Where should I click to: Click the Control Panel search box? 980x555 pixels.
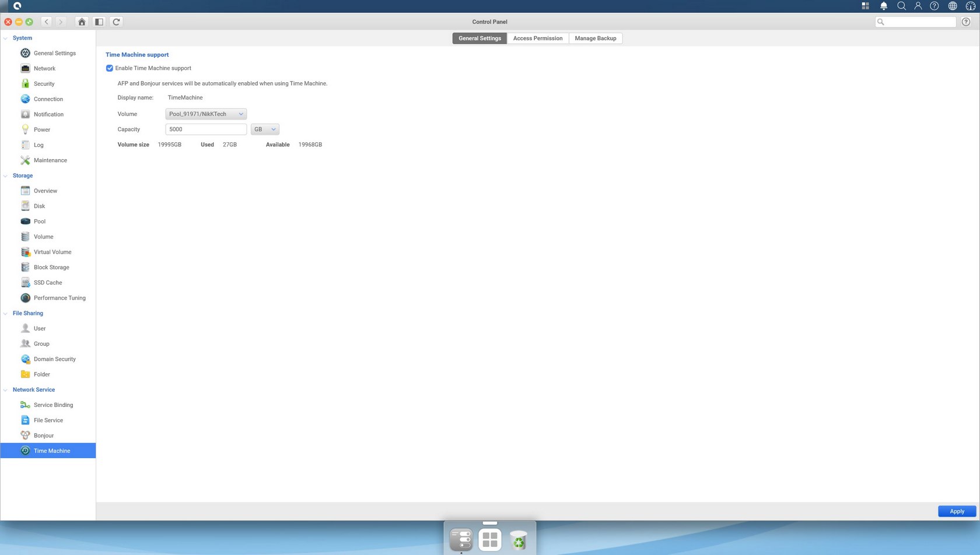tap(916, 22)
